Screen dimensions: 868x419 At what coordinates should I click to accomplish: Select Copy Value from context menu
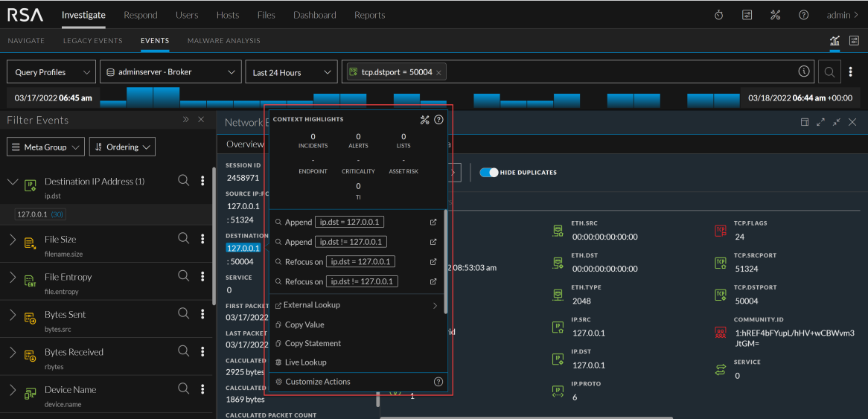304,324
